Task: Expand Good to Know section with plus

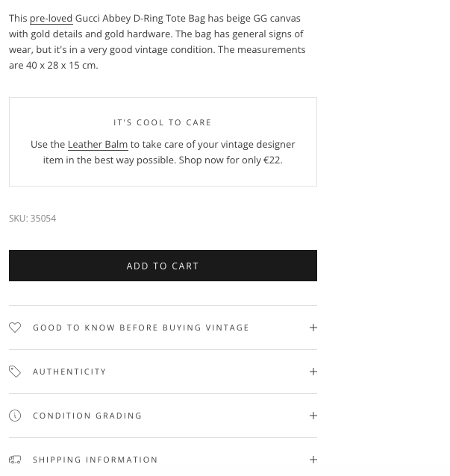Action: [x=313, y=328]
